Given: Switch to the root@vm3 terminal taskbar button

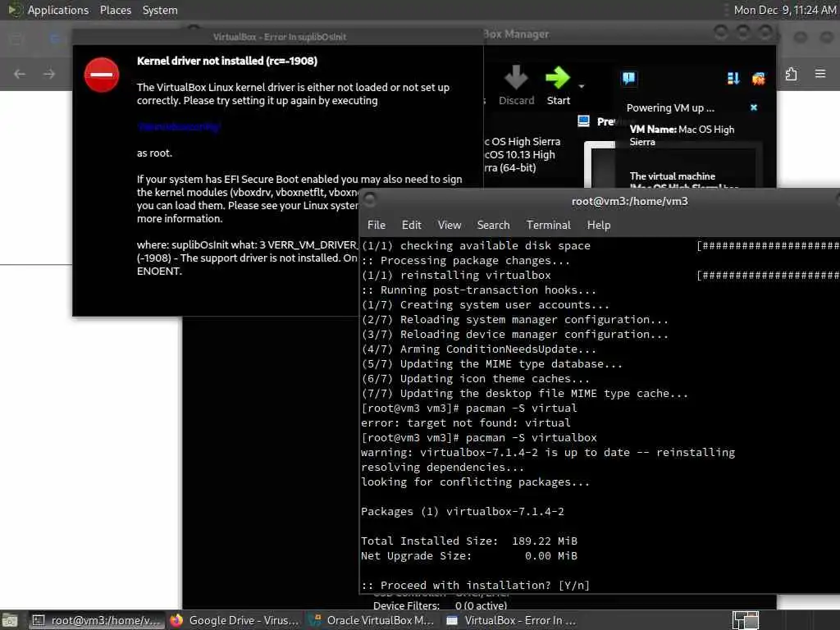Looking at the screenshot, I should coord(97,620).
